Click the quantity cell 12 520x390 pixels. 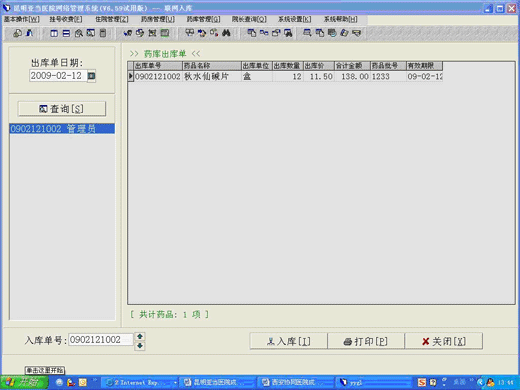tap(288, 77)
